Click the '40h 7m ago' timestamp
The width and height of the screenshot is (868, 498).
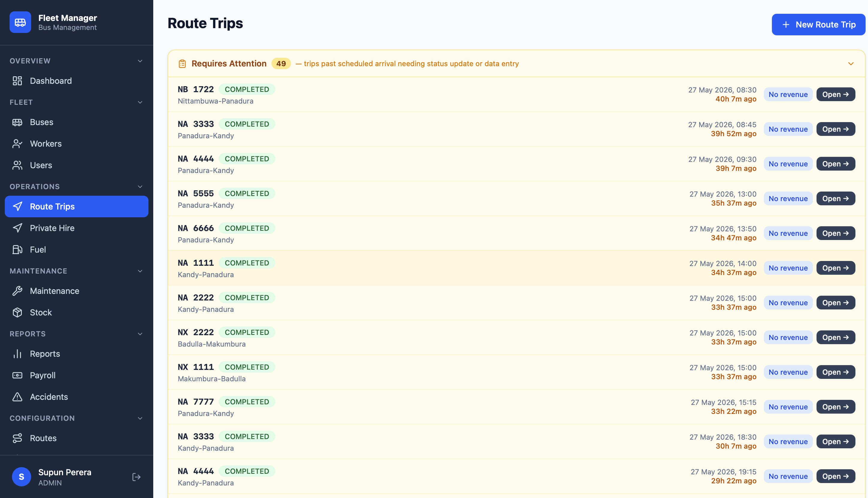(736, 99)
